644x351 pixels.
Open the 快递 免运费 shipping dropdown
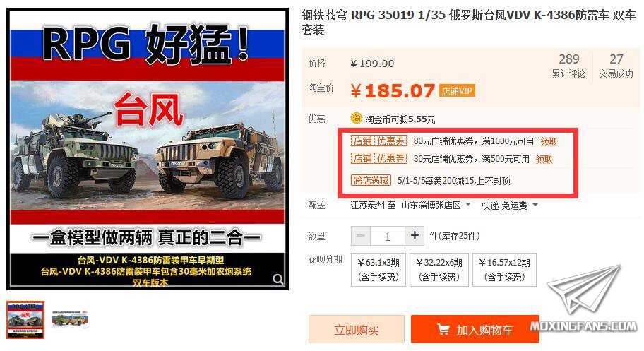click(x=509, y=205)
